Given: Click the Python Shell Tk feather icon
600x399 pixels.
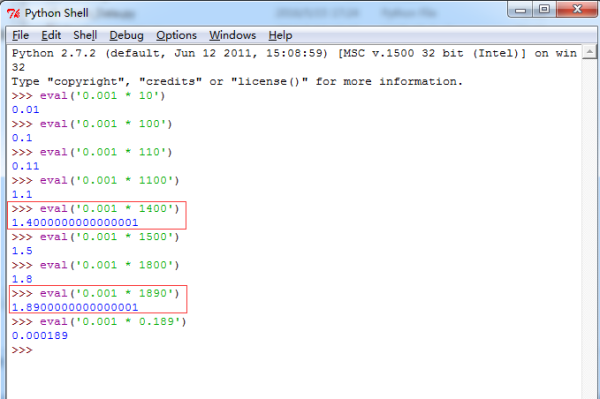Looking at the screenshot, I should [13, 13].
